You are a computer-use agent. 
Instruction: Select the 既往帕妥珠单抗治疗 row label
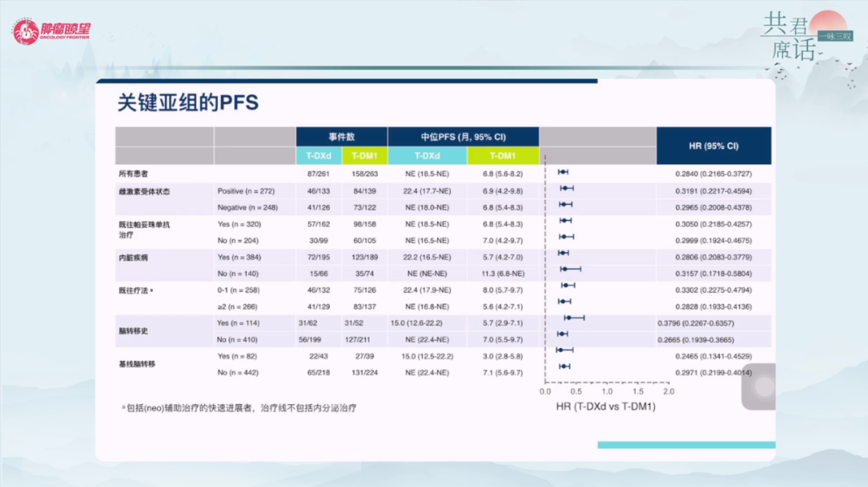(x=144, y=229)
